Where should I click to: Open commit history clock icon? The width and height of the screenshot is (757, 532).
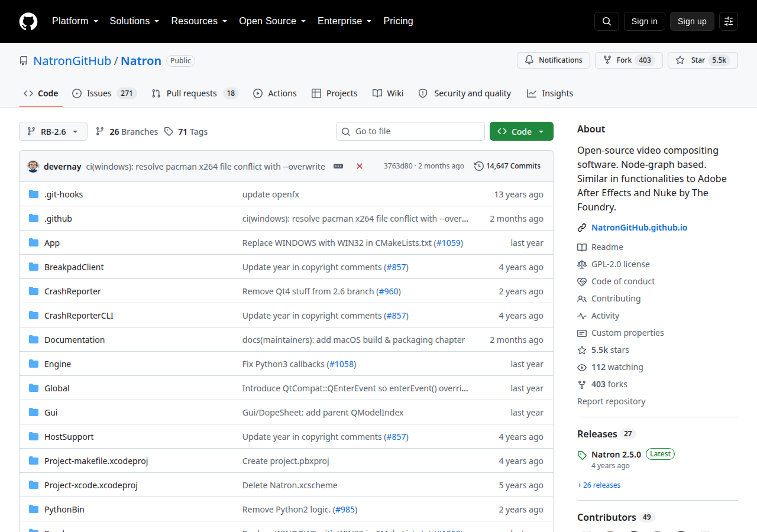coord(479,166)
